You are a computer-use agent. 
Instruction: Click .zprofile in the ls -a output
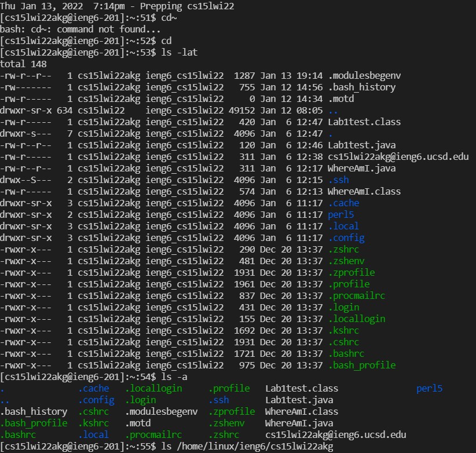click(x=232, y=412)
